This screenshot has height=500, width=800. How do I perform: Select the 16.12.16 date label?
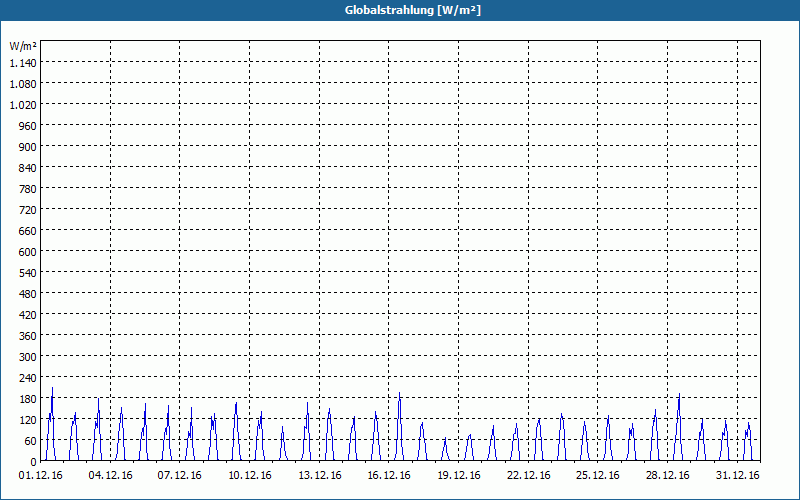point(389,476)
